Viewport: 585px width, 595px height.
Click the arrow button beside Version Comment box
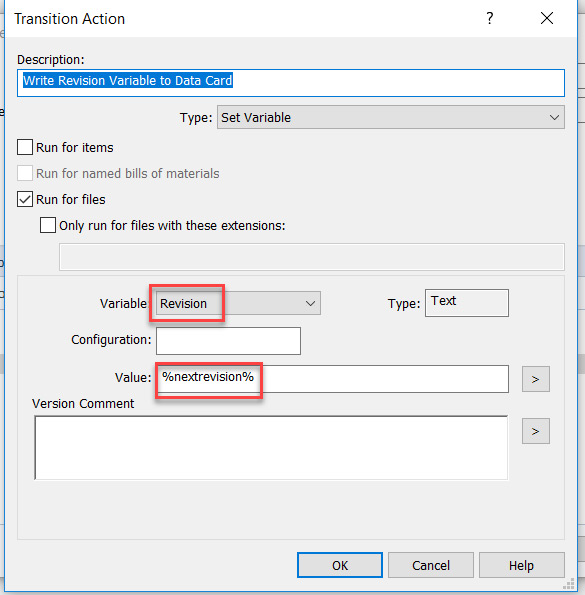(535, 431)
